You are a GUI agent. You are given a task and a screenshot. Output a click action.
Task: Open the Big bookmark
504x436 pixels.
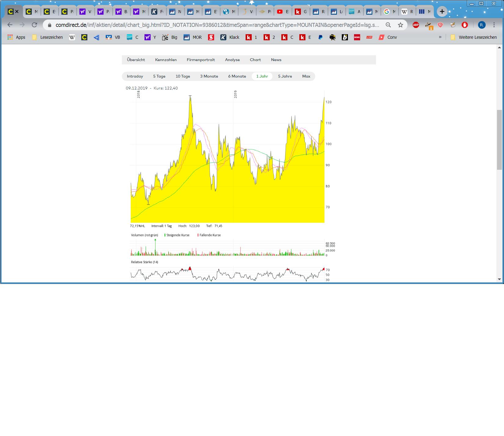pos(170,37)
